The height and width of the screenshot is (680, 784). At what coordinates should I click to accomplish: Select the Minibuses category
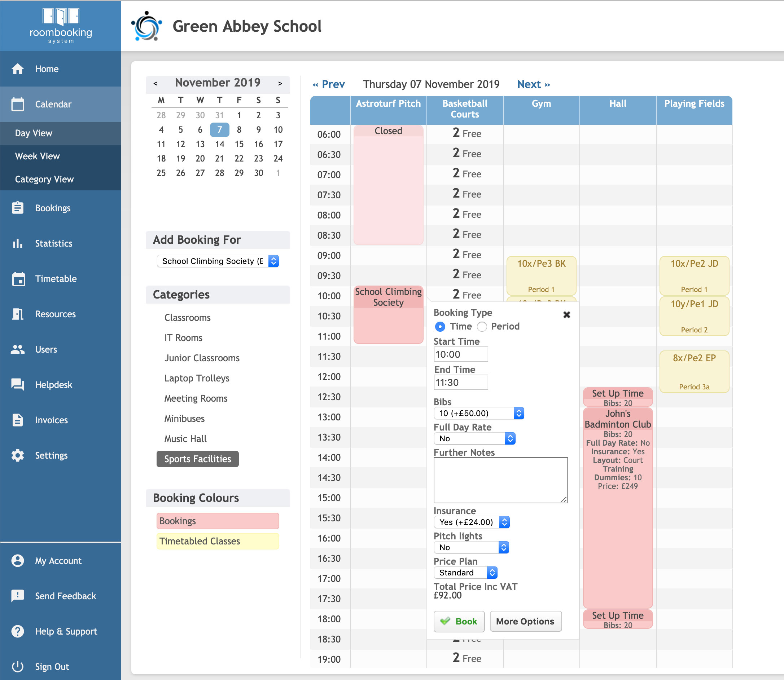(x=184, y=419)
